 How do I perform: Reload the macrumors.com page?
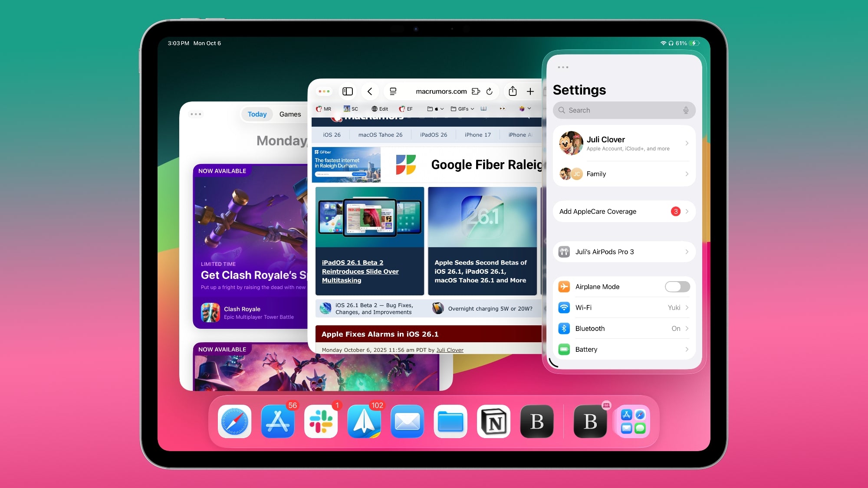click(489, 92)
